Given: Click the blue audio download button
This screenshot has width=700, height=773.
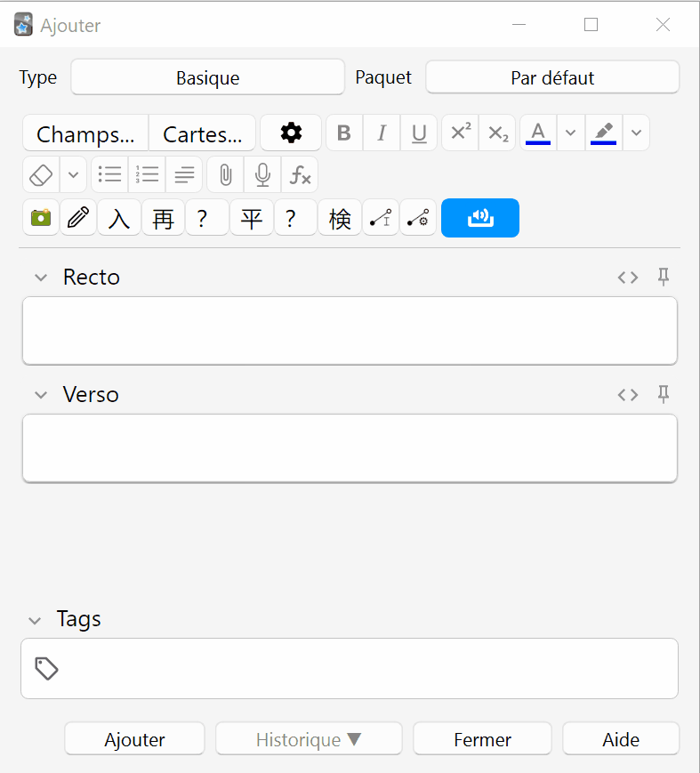Looking at the screenshot, I should point(480,217).
